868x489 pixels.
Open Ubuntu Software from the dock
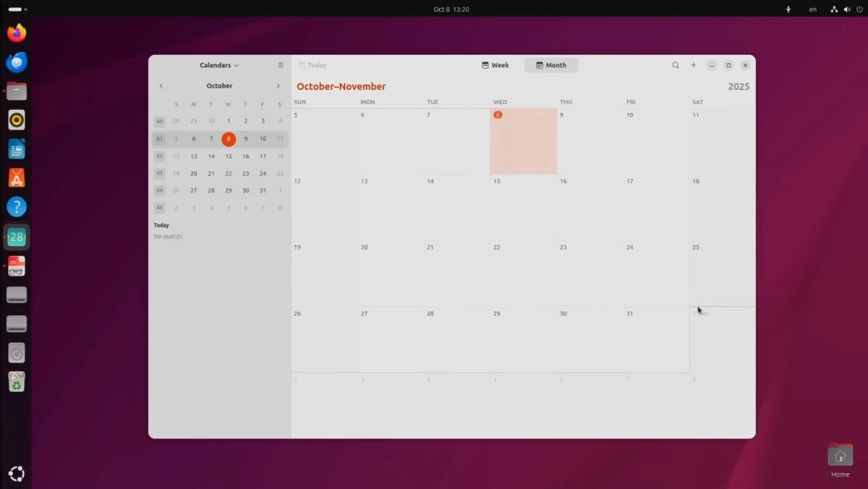tap(17, 178)
